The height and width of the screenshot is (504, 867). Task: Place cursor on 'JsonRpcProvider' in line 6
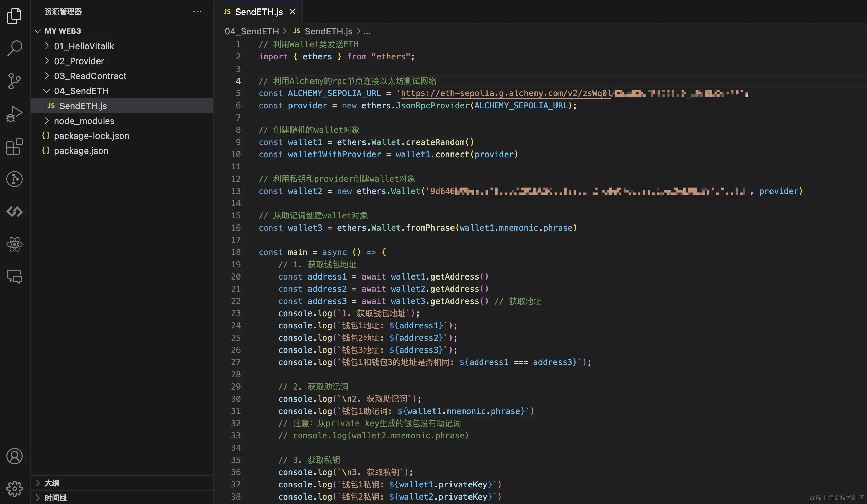tap(432, 106)
